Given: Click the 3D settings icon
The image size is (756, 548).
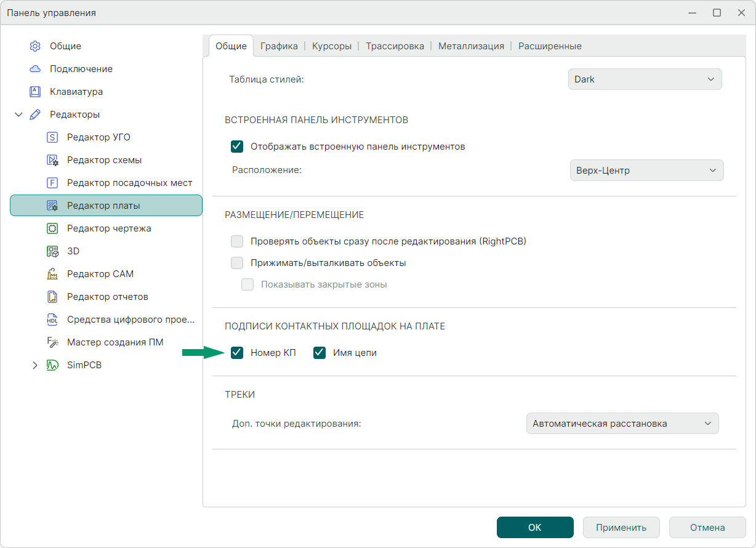Looking at the screenshot, I should pyautogui.click(x=52, y=251).
